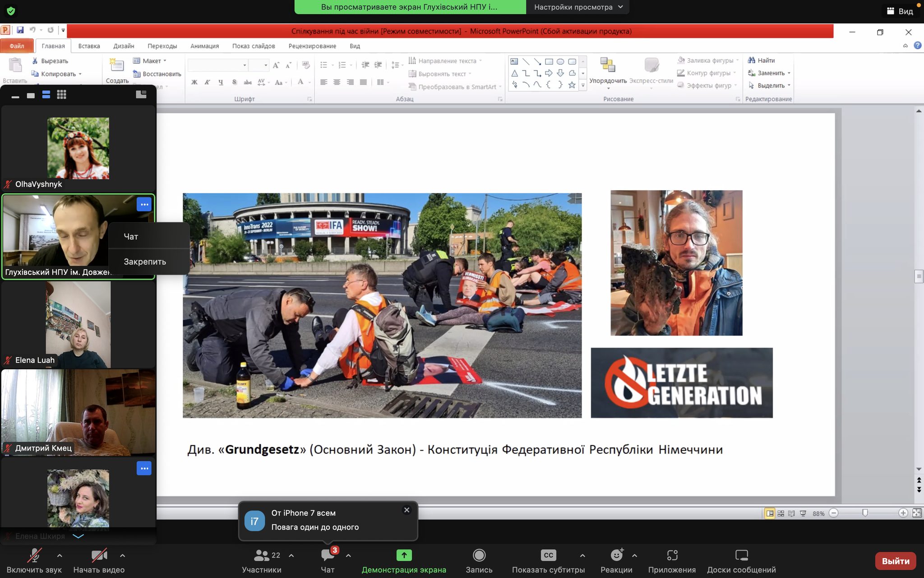This screenshot has width=924, height=578.
Task: Click Найти in editing group
Action: [762, 61]
